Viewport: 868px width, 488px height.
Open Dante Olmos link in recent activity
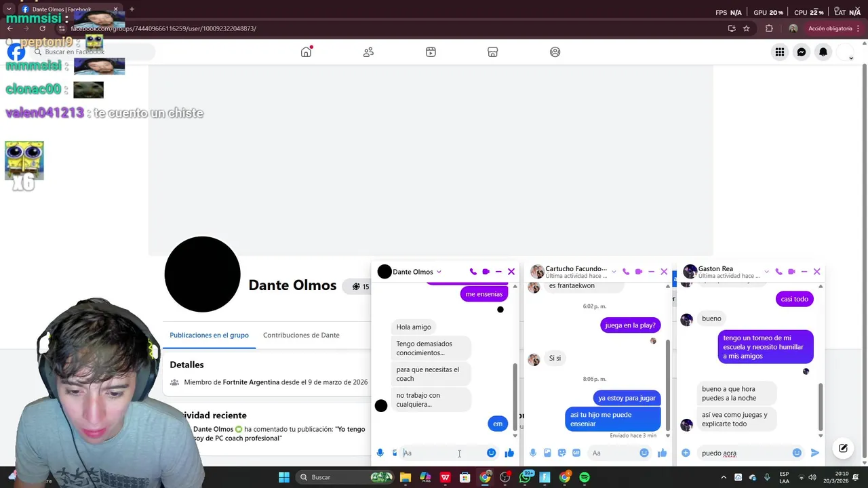pyautogui.click(x=214, y=429)
